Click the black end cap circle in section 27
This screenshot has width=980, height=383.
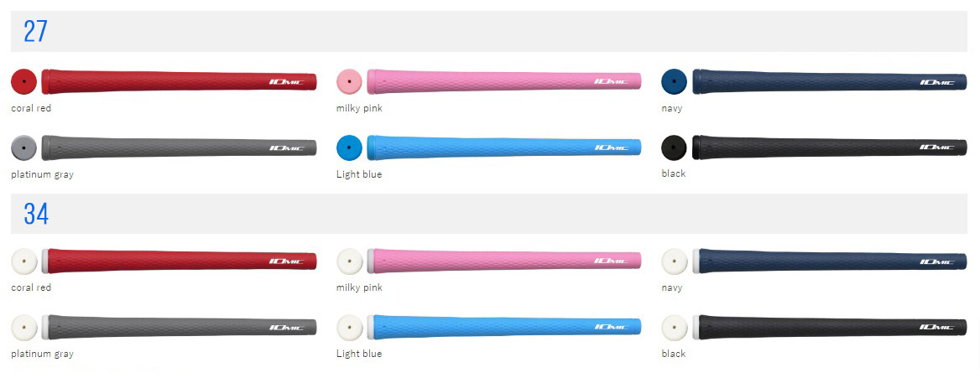point(674,148)
